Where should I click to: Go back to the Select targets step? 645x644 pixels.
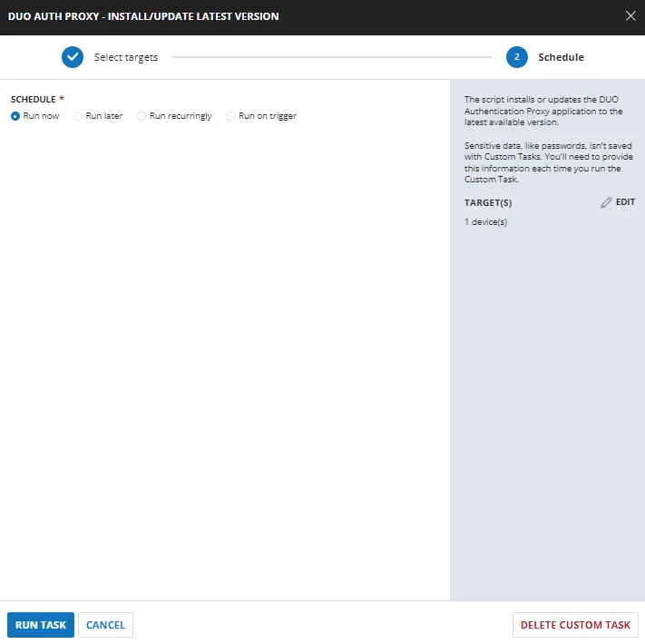[x=126, y=57]
